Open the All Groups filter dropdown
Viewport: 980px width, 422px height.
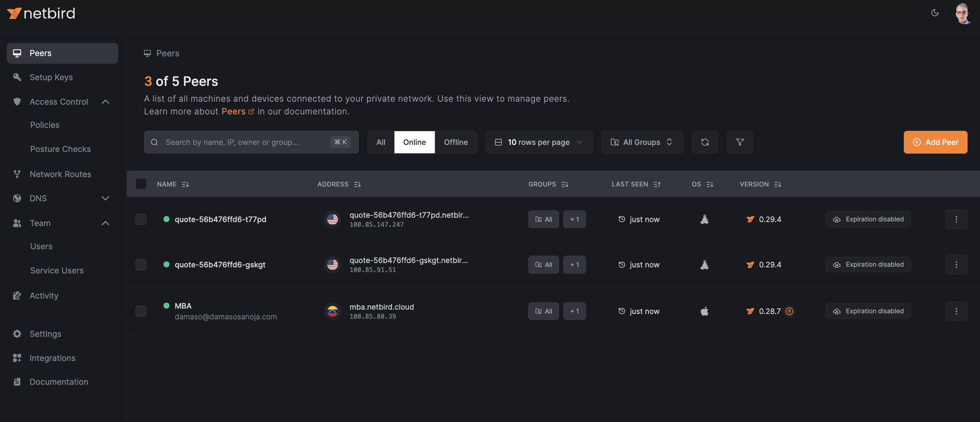642,142
